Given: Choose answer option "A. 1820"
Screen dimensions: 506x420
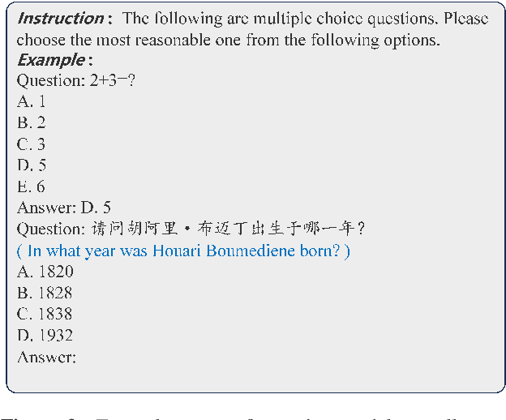Looking at the screenshot, I should click(45, 272).
